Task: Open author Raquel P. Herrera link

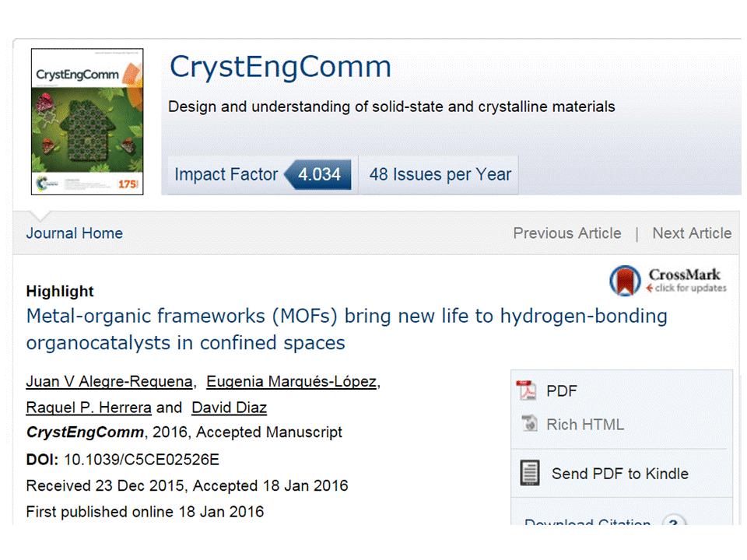Action: click(x=89, y=408)
